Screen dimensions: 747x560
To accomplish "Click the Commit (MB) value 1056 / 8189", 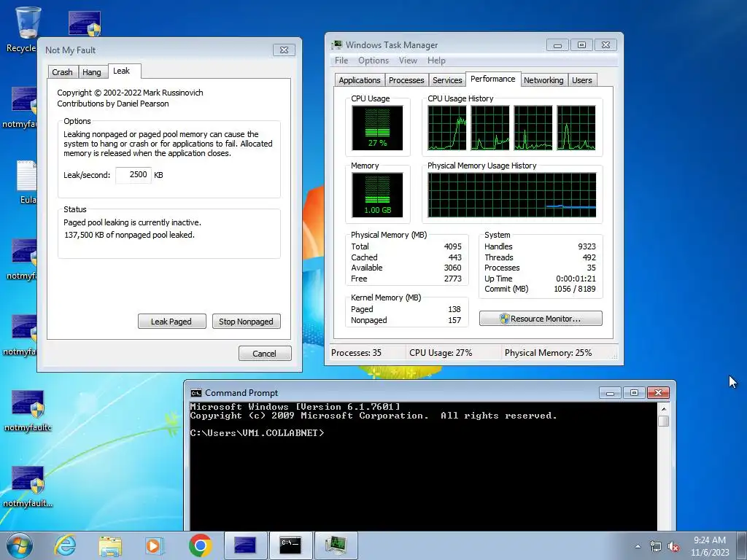I will click(x=575, y=289).
